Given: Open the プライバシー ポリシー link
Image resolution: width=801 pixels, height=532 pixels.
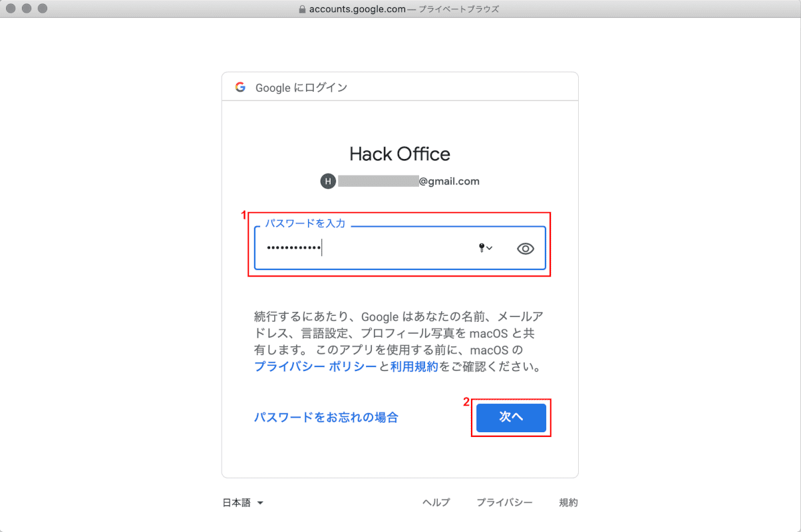Looking at the screenshot, I should tap(315, 366).
